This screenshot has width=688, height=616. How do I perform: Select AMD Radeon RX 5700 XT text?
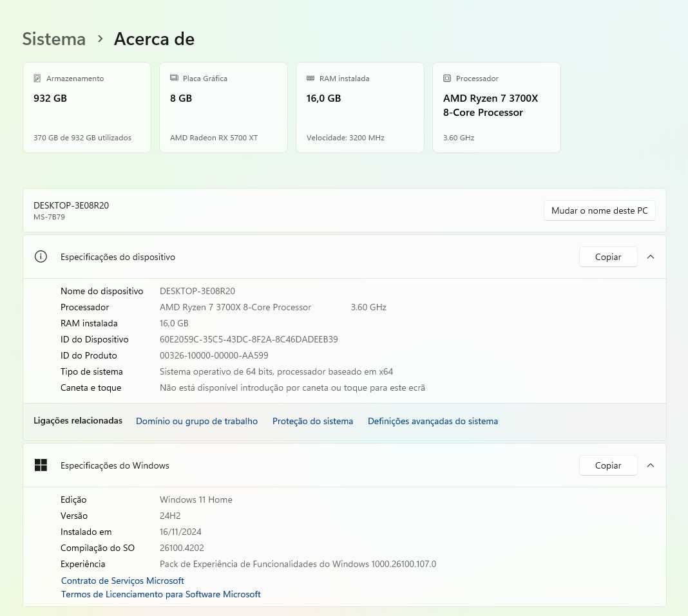point(214,138)
